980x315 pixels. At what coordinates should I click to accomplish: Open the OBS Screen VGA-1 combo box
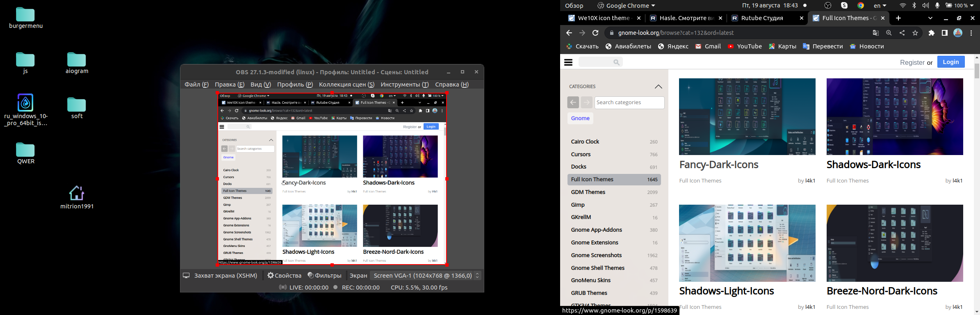pos(425,276)
